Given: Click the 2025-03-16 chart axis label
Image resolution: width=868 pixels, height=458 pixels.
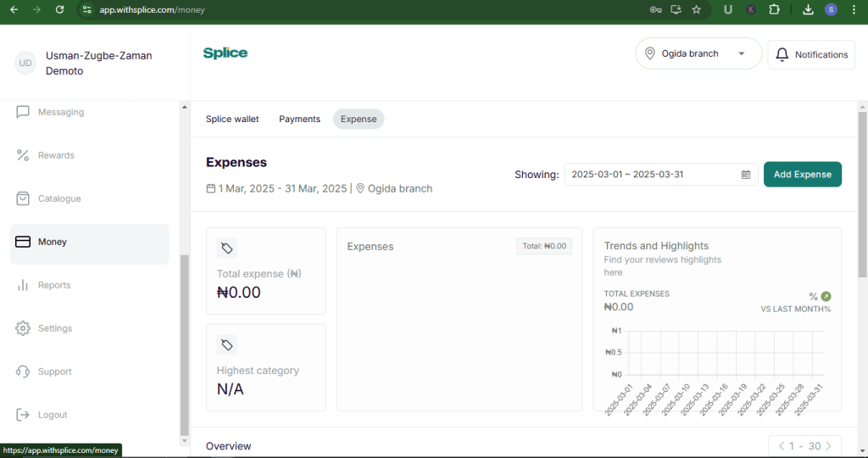Looking at the screenshot, I should tap(714, 399).
